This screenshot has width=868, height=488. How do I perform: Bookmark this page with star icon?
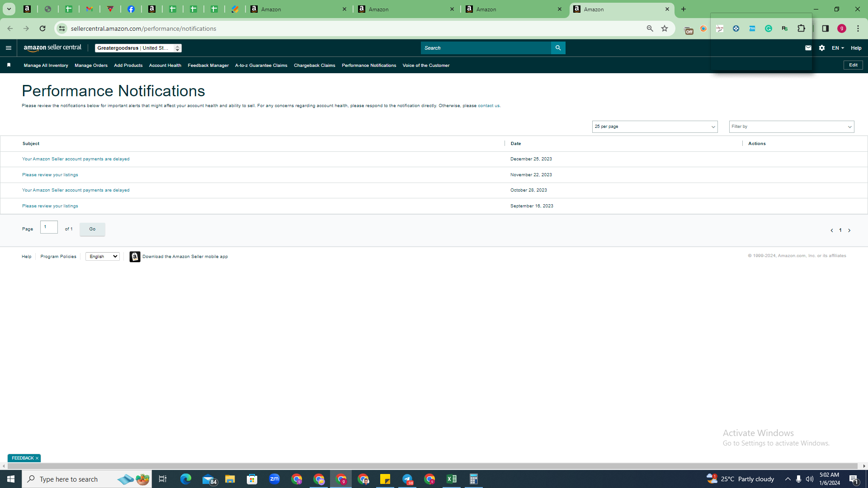point(665,28)
